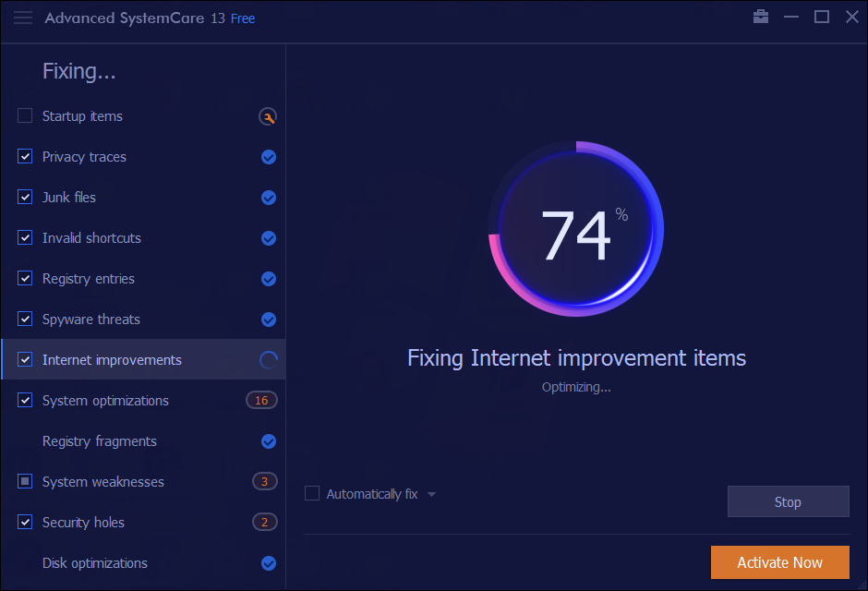
Task: Select the Startup items list entry
Action: coord(143,116)
